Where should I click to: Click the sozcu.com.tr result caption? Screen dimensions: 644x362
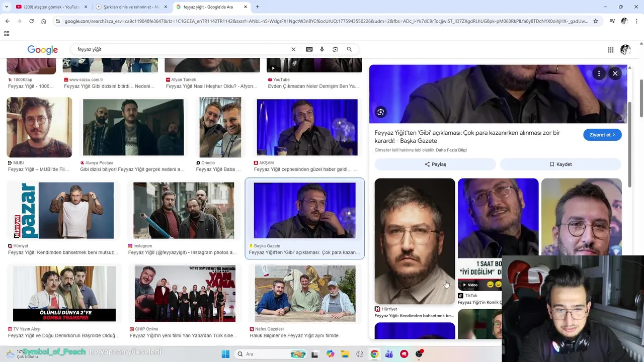(x=109, y=86)
